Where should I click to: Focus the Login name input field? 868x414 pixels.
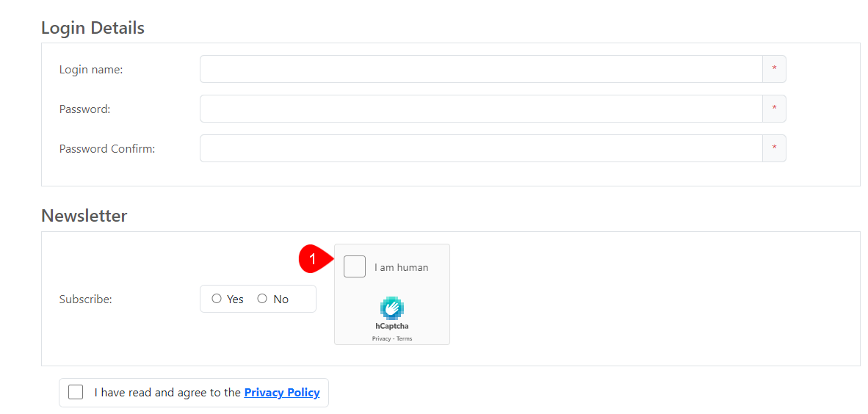pyautogui.click(x=481, y=69)
